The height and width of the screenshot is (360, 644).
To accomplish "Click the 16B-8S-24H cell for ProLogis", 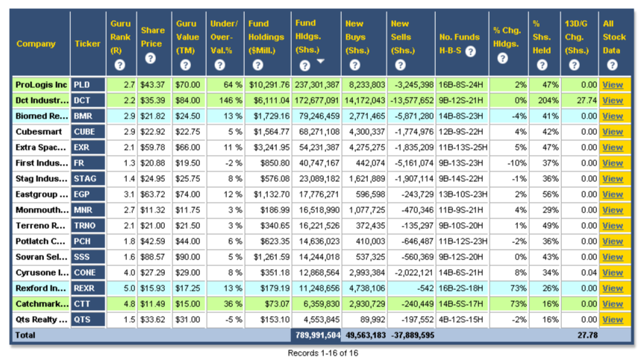I will (461, 85).
